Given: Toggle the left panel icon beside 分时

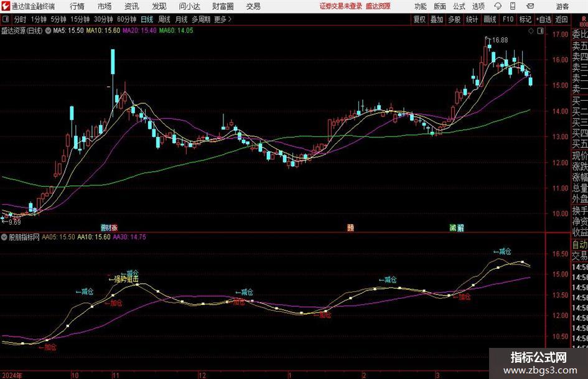Looking at the screenshot, I should (5, 19).
